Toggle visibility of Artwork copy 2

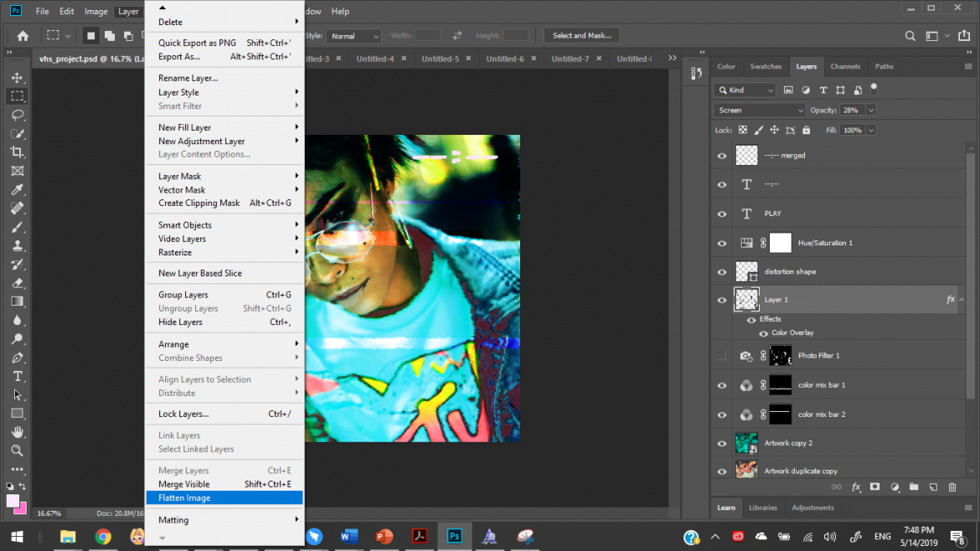[x=721, y=442]
